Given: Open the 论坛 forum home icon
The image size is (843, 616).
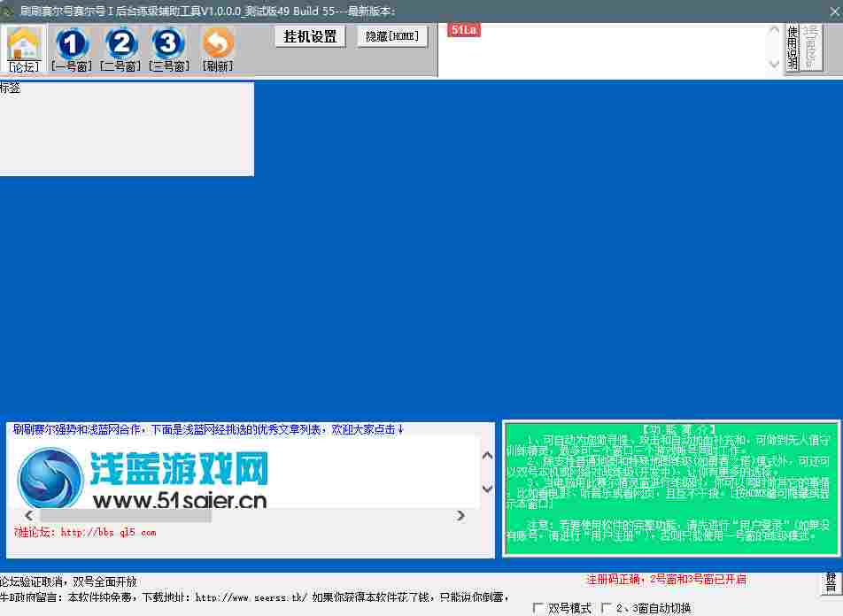Looking at the screenshot, I should [24, 49].
